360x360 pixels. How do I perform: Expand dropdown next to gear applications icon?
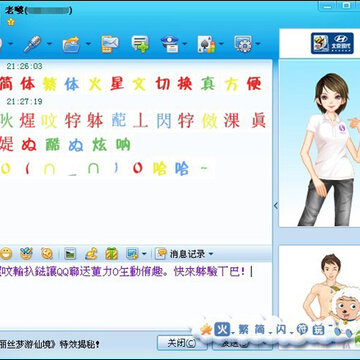click(x=258, y=44)
